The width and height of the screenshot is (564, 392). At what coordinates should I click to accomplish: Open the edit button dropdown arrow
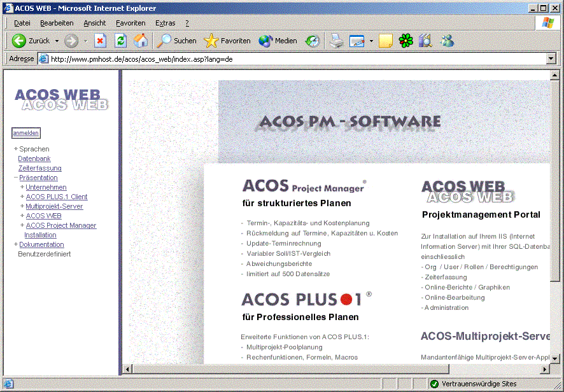click(x=371, y=41)
